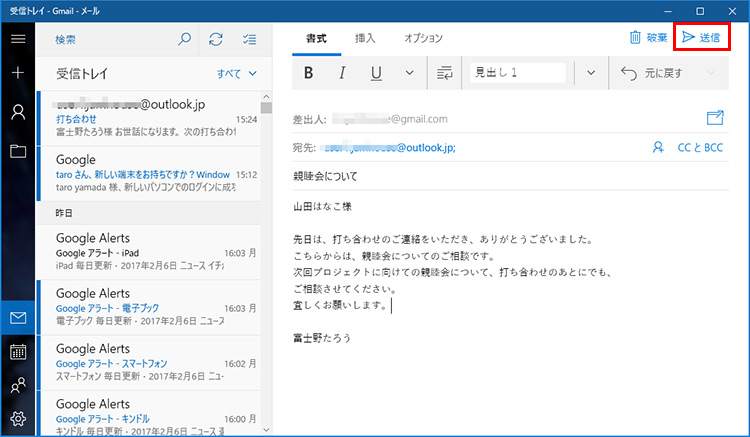Click the sync refresh icon
The width and height of the screenshot is (750, 437).
(x=216, y=39)
